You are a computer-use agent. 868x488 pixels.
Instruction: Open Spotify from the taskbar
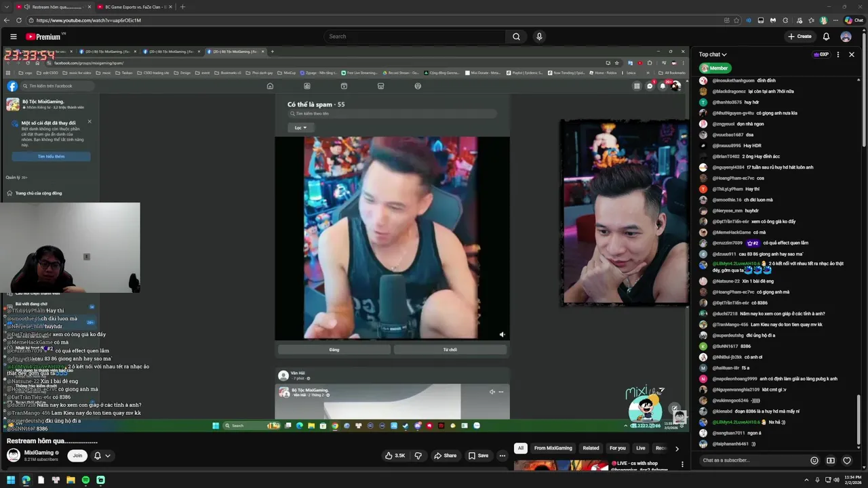85,480
